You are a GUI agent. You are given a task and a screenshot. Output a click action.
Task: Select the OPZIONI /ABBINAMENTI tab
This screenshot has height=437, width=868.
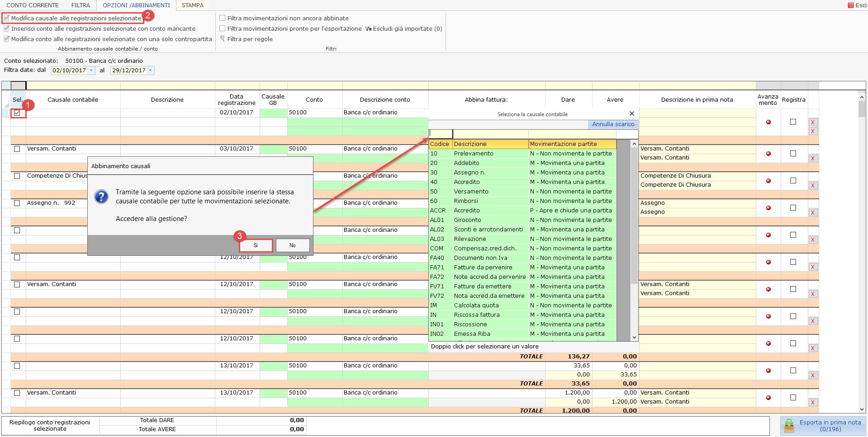tap(136, 5)
